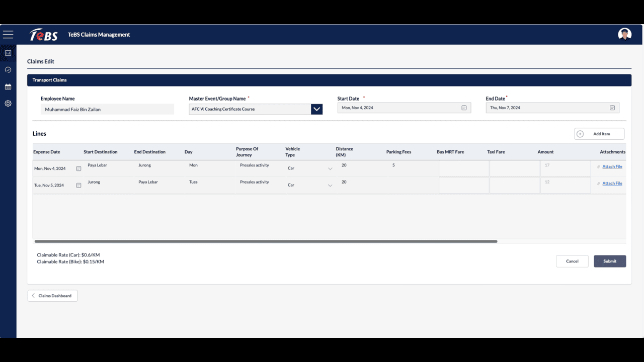Click the horizontal scrollbar under Lines table

pos(266,241)
